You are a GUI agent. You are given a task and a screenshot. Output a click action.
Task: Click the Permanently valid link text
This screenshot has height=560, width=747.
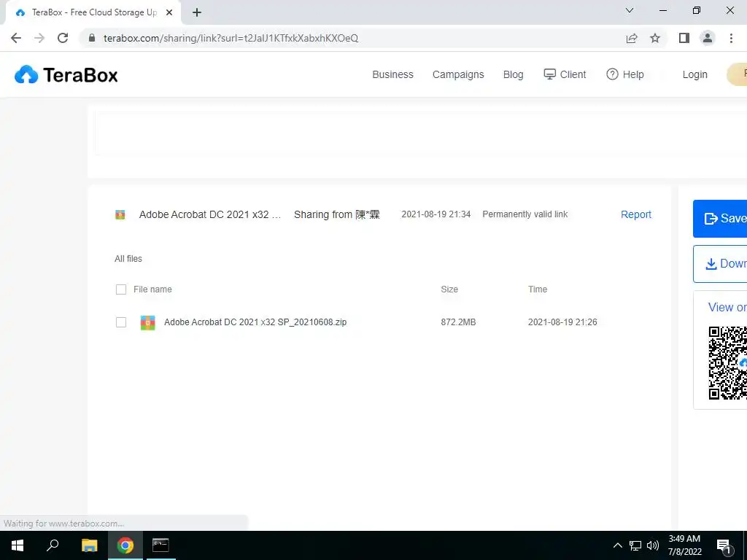point(525,215)
